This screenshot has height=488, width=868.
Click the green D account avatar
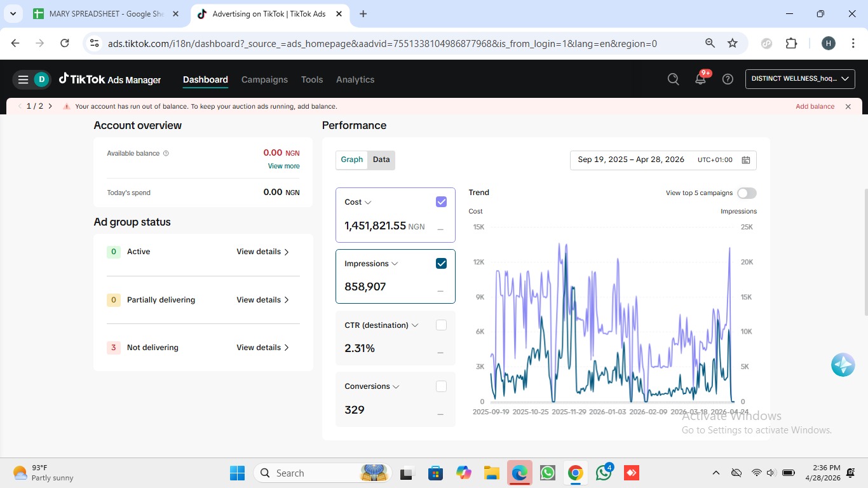tap(41, 79)
